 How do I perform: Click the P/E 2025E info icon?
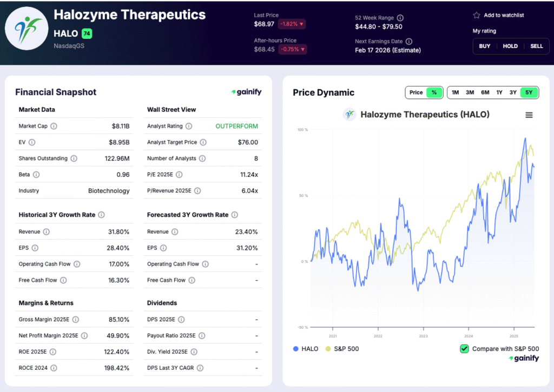(180, 174)
